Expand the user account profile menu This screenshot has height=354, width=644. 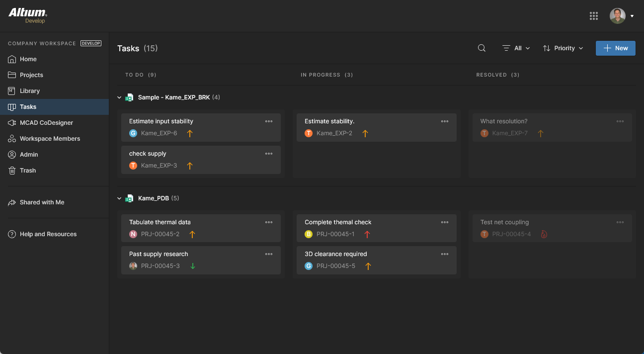tap(622, 16)
